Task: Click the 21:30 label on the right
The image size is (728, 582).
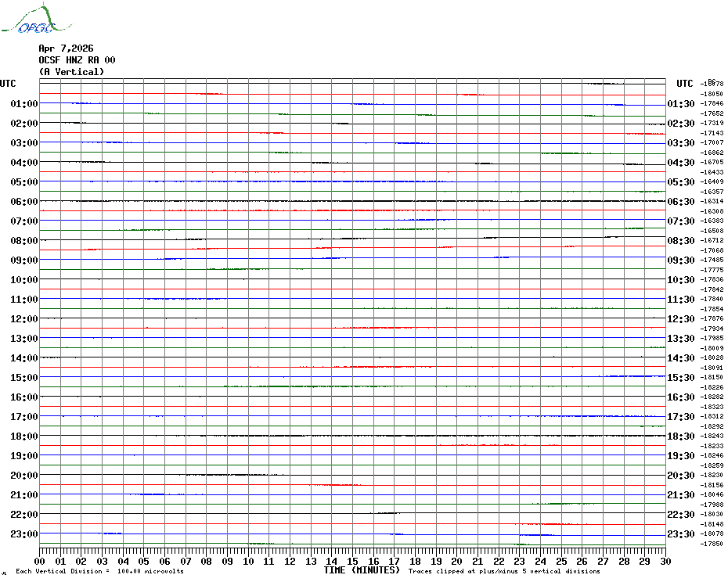Action: coord(681,494)
